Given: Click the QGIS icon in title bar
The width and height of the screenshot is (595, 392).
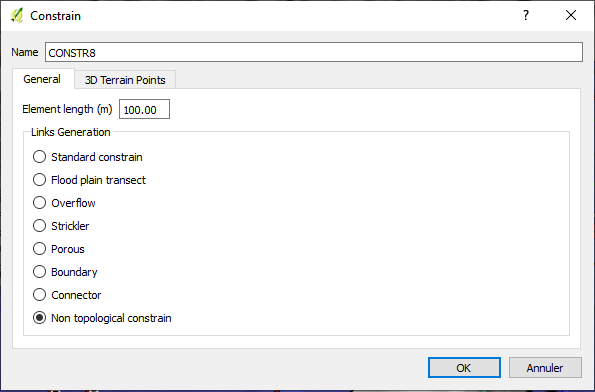Looking at the screenshot, I should [x=17, y=16].
